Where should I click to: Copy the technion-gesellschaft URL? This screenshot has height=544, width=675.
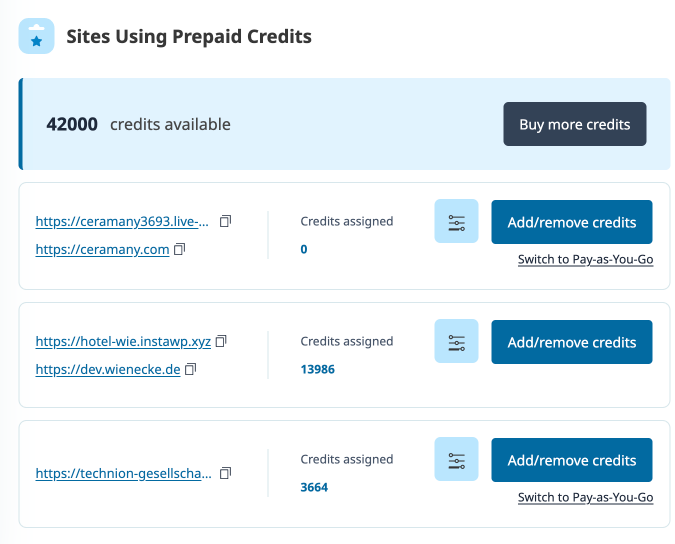[x=225, y=473]
